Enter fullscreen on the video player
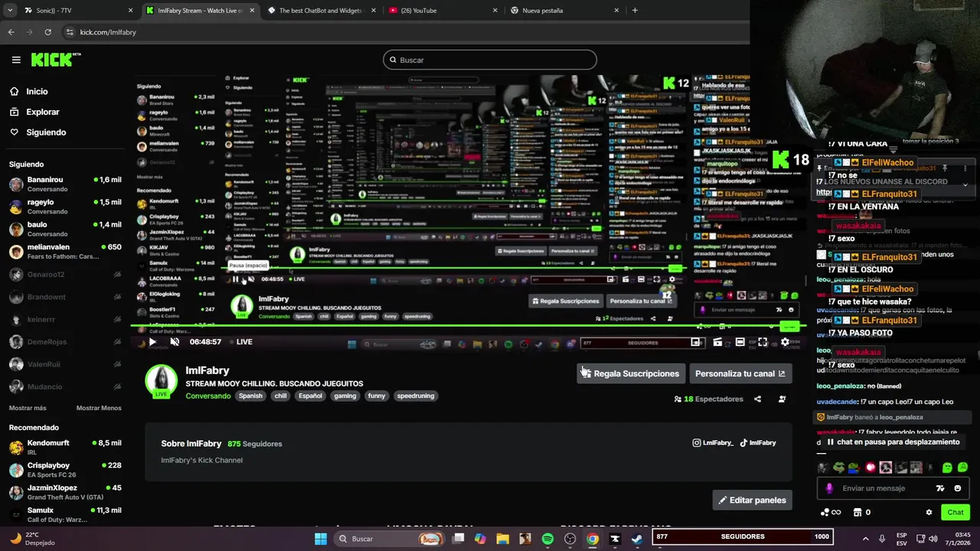This screenshot has height=551, width=980. [x=763, y=342]
